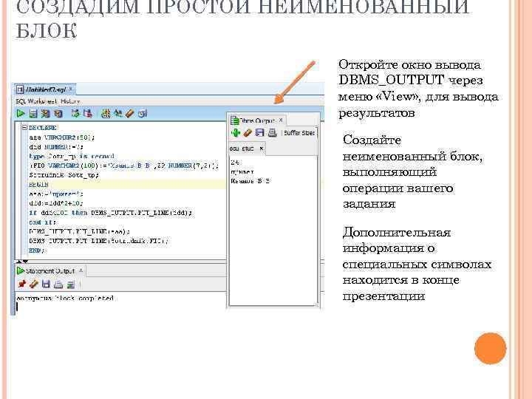
Task: Click the resize grip of Dbms Output window
Action: pyautogui.click(x=316, y=304)
